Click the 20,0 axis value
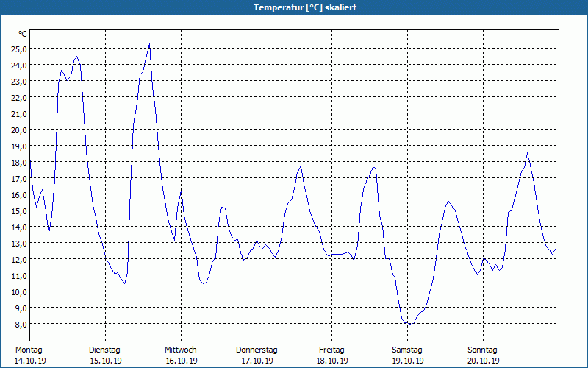This screenshot has width=588, height=368. tap(20, 130)
